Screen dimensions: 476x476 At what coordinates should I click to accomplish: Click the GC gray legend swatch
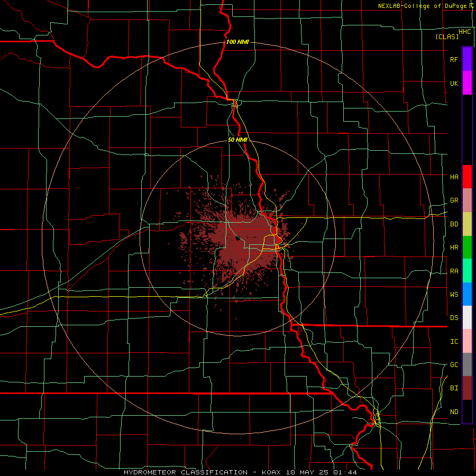(467, 364)
